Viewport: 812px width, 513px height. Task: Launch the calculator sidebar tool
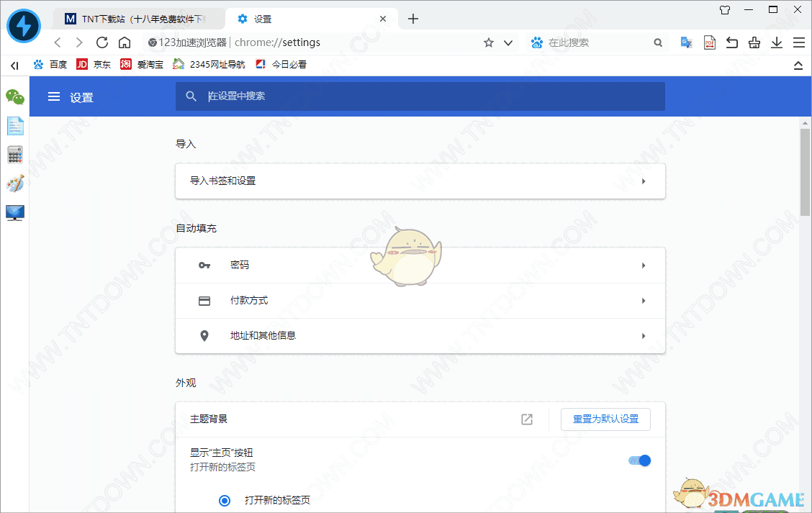(x=14, y=154)
